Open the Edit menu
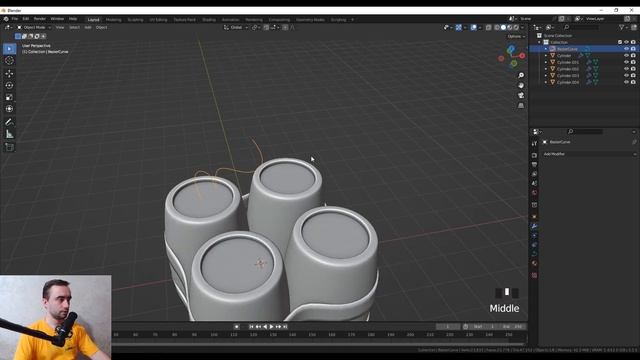The width and height of the screenshot is (640, 360). (x=26, y=19)
